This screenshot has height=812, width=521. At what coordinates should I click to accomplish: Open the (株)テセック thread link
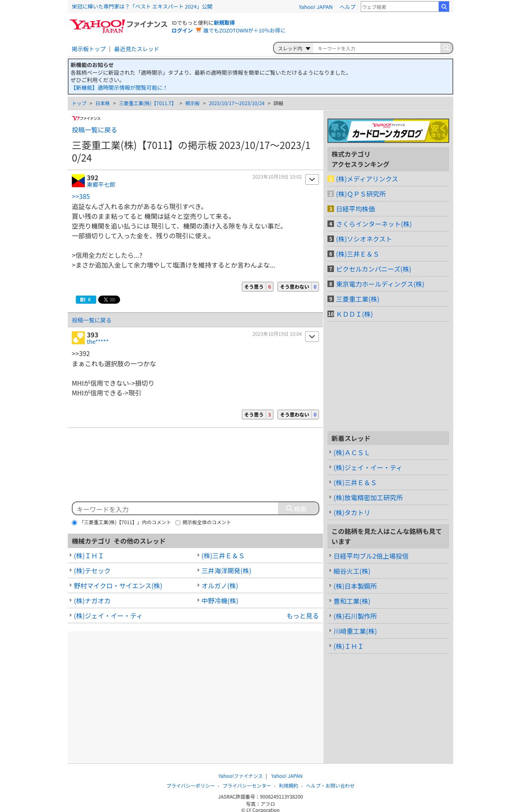click(92, 571)
